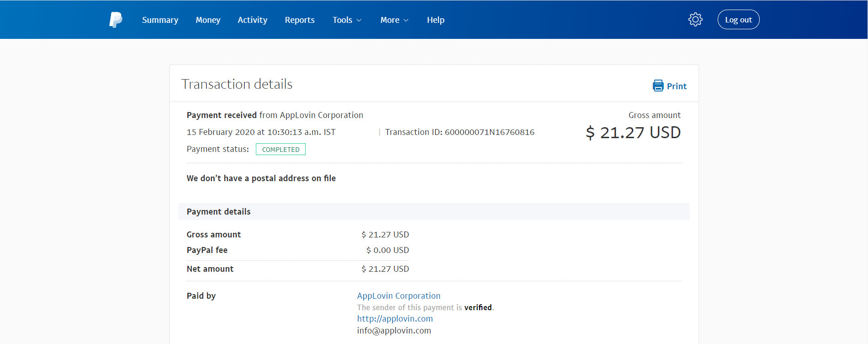Click the PayPal logo icon
Screen dimensions: 868x344
[x=116, y=20]
